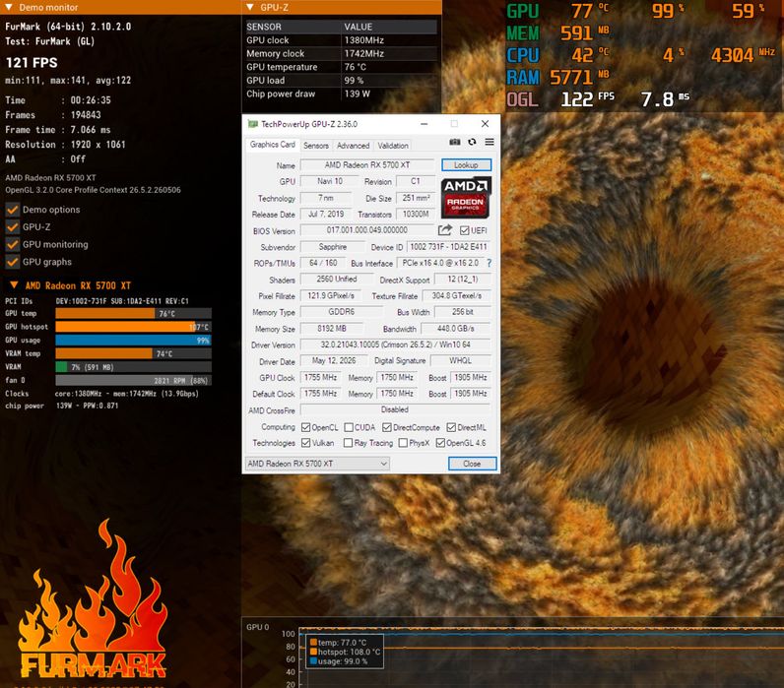Click the BIOS export share icon
Image resolution: width=784 pixels, height=688 pixels.
coord(444,230)
